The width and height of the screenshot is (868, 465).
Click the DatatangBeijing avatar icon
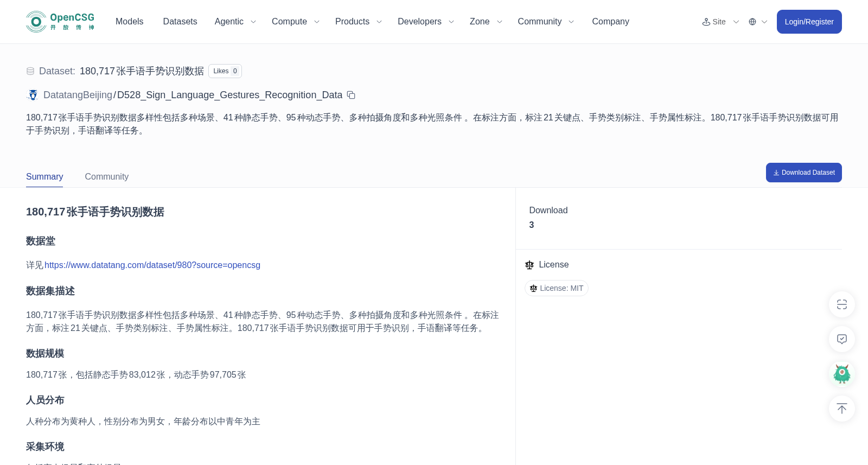coord(33,95)
